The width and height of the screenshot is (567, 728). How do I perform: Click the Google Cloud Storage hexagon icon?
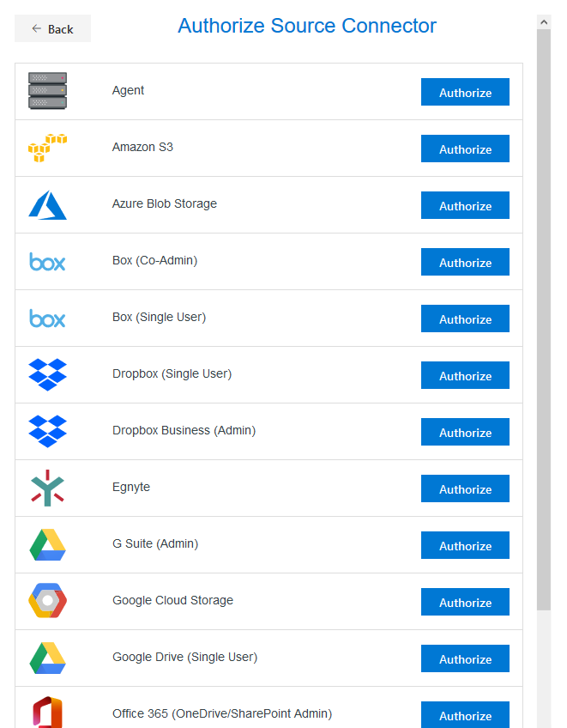click(47, 601)
